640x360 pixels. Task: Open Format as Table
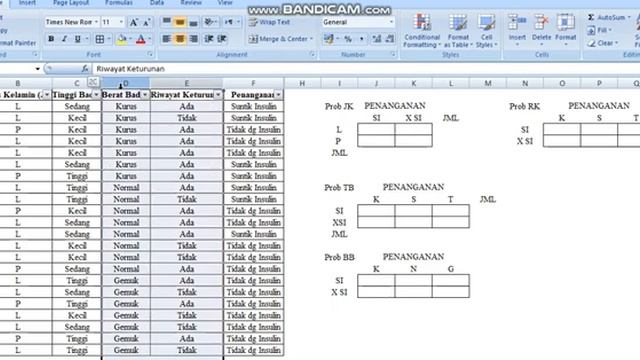[458, 31]
